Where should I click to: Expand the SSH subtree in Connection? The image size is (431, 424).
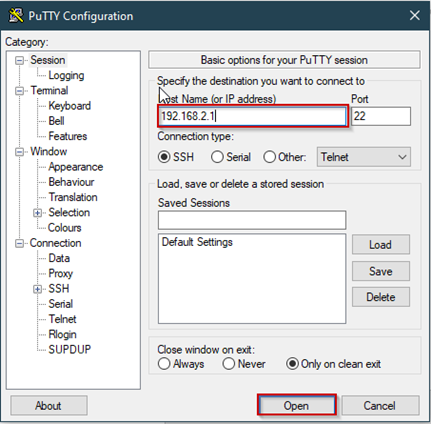(38, 289)
